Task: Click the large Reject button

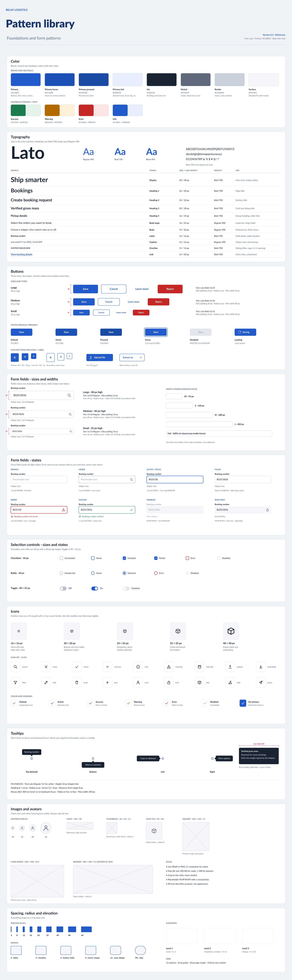Action: pos(170,289)
